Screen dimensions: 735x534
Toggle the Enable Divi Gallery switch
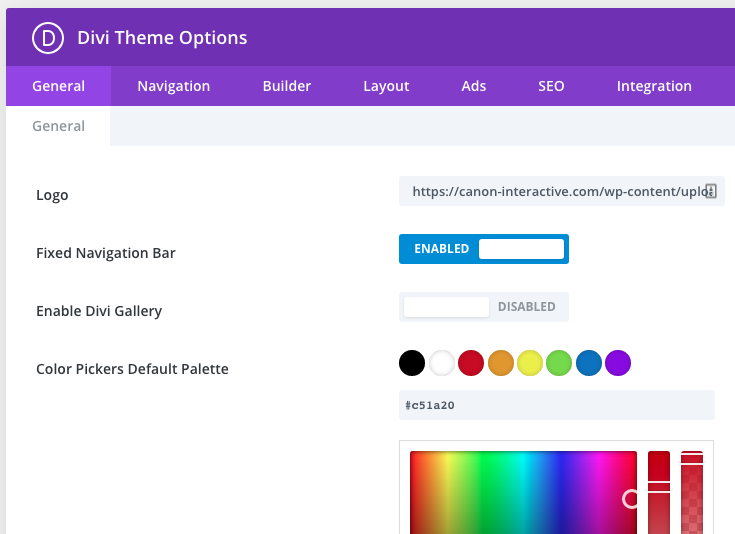coord(484,307)
